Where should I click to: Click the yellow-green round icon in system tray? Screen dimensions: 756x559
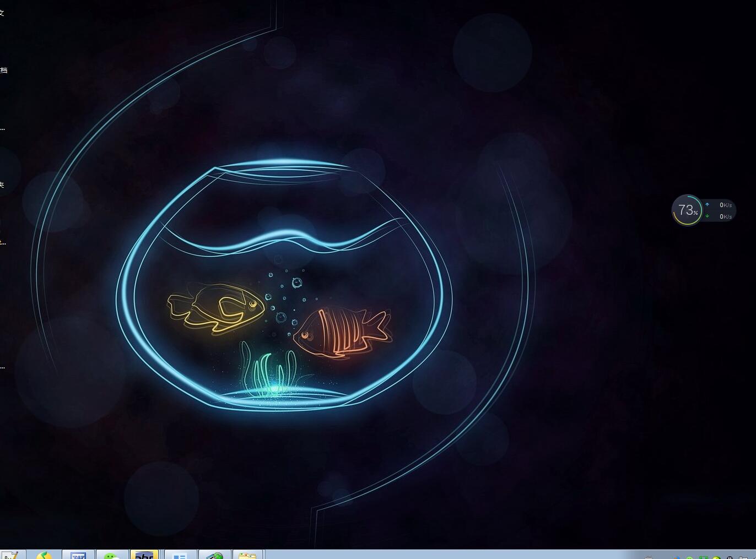coord(716,557)
